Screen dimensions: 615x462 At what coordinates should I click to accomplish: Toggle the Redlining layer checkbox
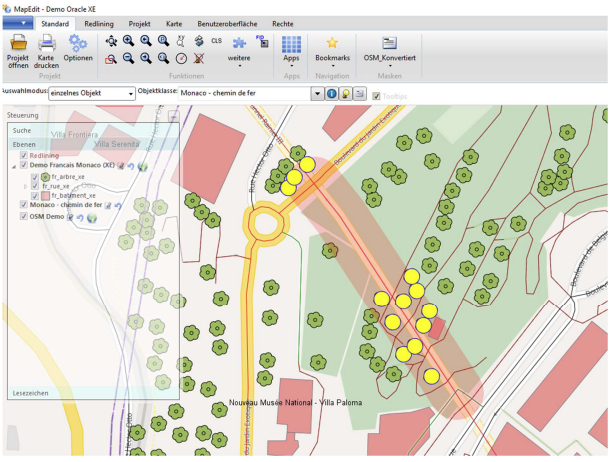(23, 156)
